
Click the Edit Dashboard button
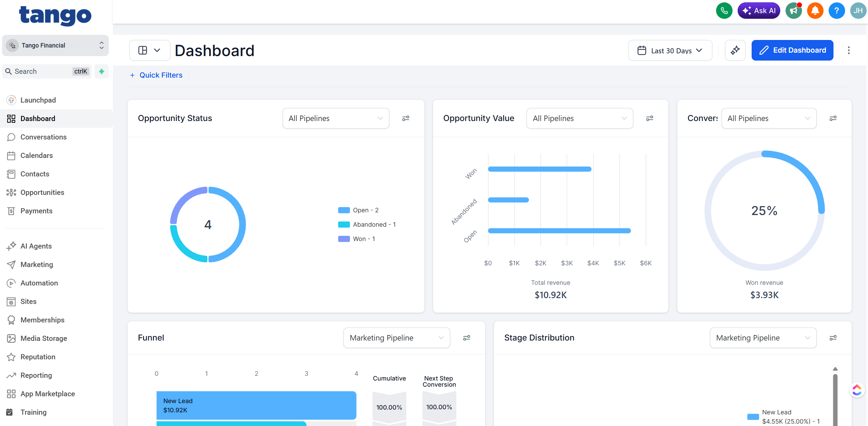point(792,50)
